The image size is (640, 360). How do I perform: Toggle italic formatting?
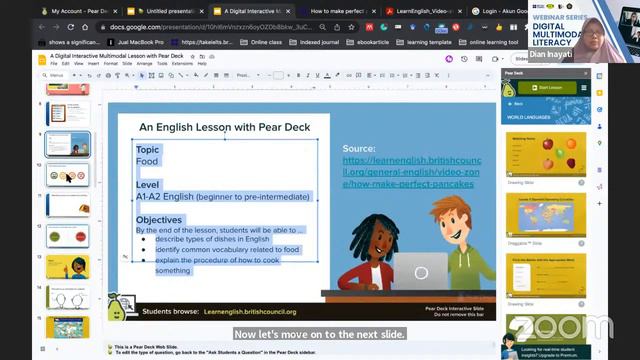tap(308, 76)
